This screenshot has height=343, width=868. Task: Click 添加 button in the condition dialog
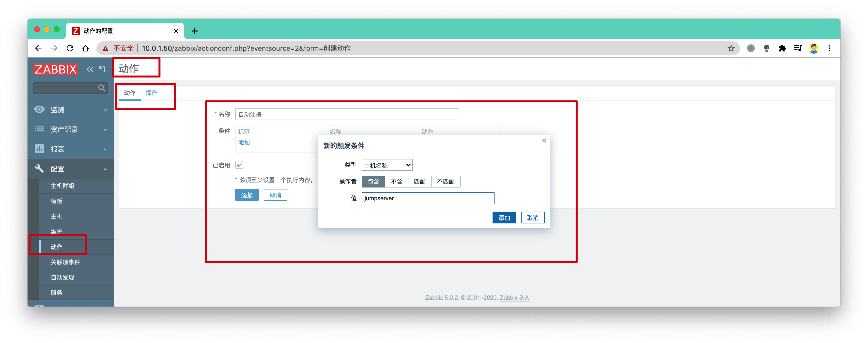(504, 218)
